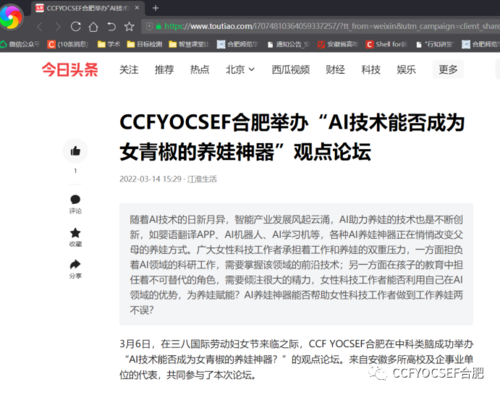Viewport: 500px width, 395px height.
Task: Click the toutiao.com address bar
Action: click(x=322, y=26)
